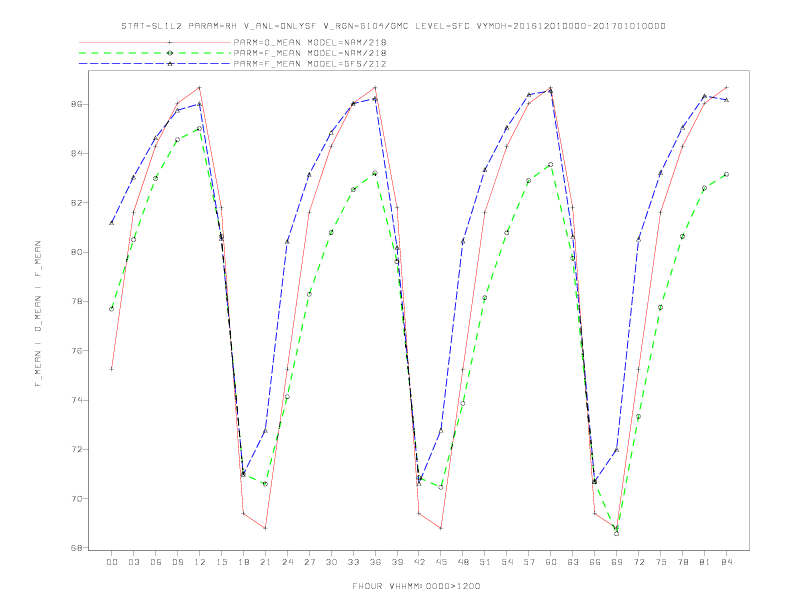Click the x-axis tick label 78
Viewport: 792px width, 612px height.
tap(682, 562)
